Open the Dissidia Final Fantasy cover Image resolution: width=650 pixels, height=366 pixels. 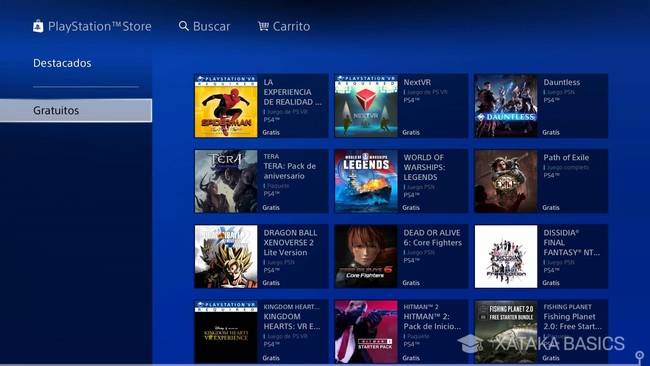coord(506,257)
